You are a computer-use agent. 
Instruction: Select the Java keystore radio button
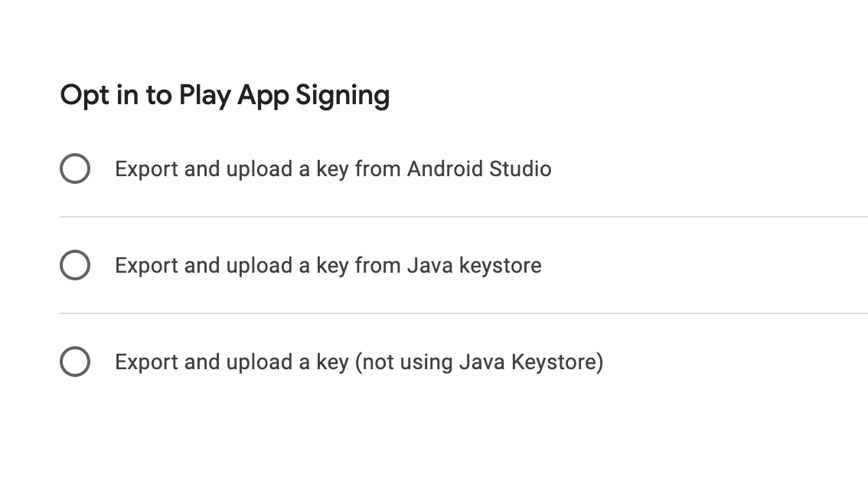75,265
